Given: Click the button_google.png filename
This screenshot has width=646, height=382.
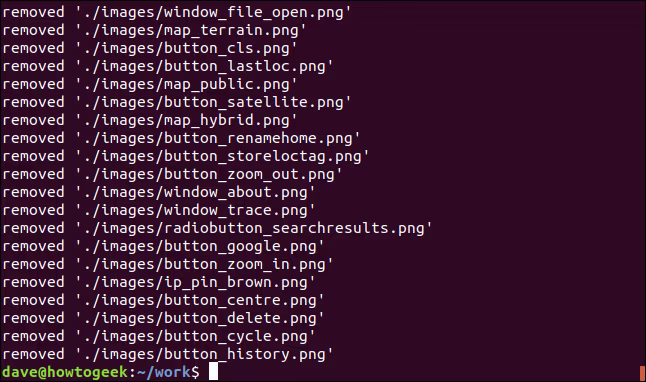Looking at the screenshot, I should pyautogui.click(x=240, y=246).
